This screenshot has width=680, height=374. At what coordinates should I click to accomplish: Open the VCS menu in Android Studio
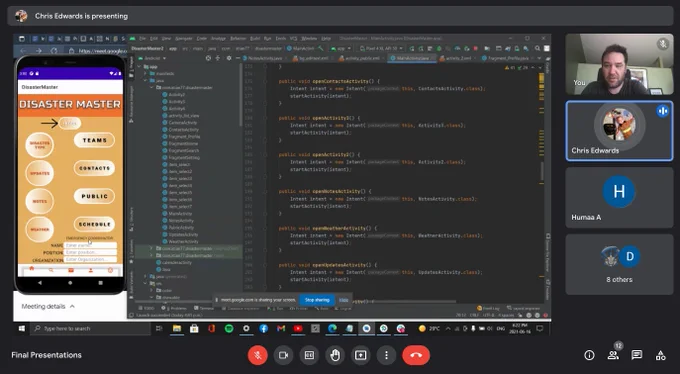coord(293,39)
